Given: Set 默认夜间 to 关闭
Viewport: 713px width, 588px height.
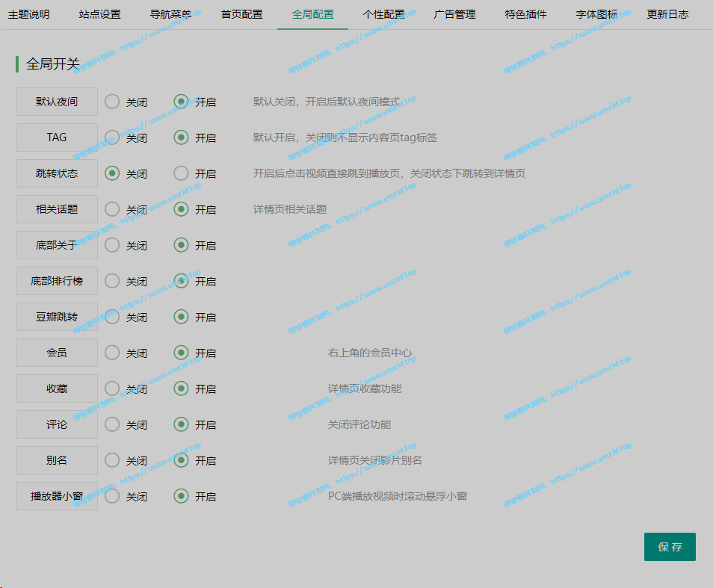Looking at the screenshot, I should coord(112,102).
